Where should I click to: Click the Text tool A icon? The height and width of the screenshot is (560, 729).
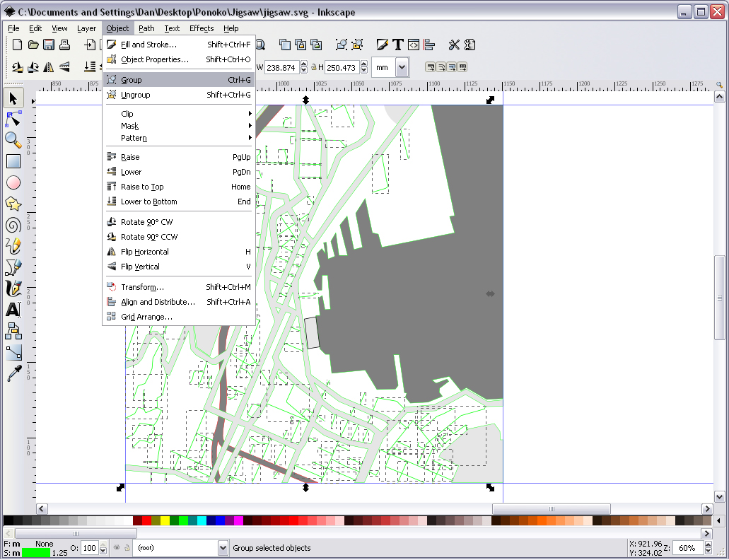(x=13, y=310)
